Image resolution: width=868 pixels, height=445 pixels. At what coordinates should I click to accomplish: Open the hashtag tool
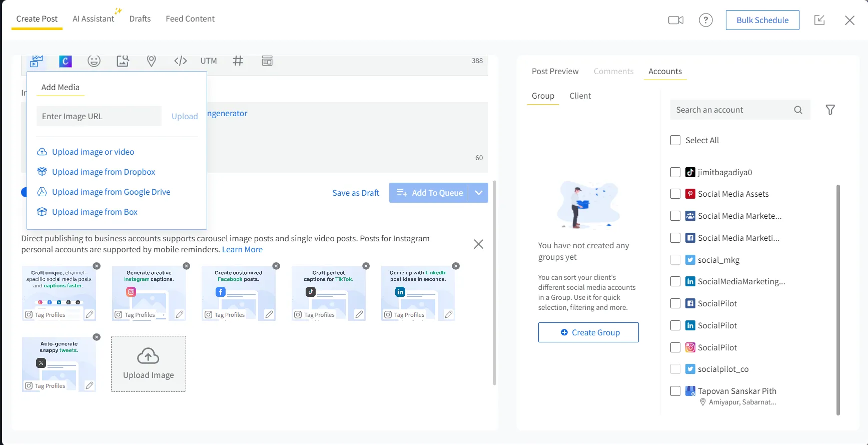click(238, 61)
